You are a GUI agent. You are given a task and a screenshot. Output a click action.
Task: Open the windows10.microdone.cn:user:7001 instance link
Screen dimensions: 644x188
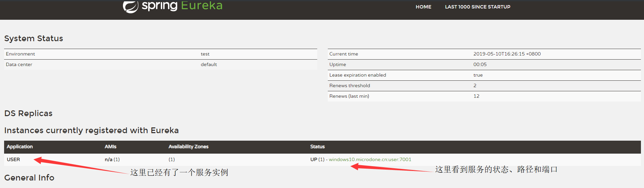[x=370, y=159]
